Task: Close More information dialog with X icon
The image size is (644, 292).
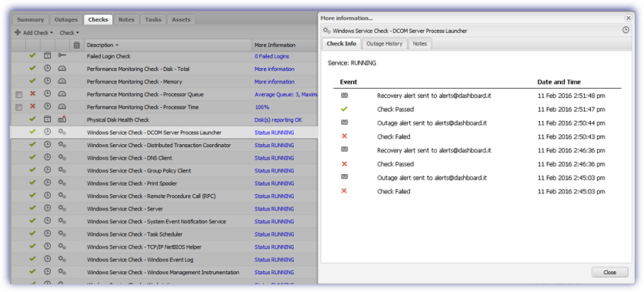Action: click(628, 18)
